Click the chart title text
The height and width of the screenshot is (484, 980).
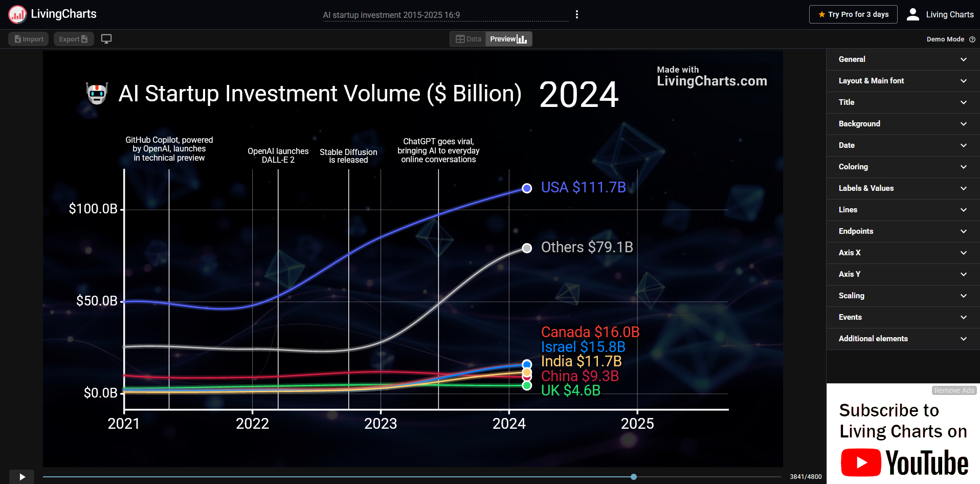pos(320,94)
